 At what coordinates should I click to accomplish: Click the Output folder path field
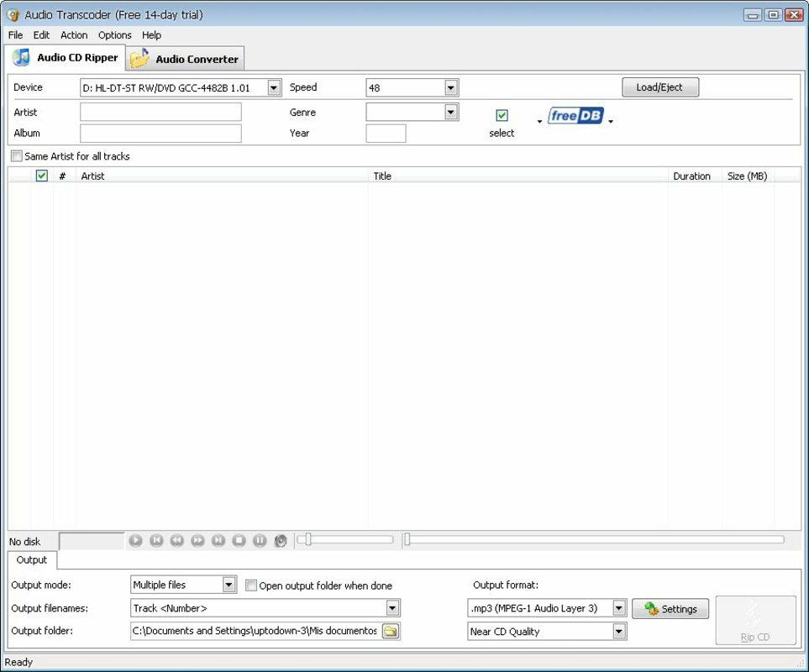[256, 631]
